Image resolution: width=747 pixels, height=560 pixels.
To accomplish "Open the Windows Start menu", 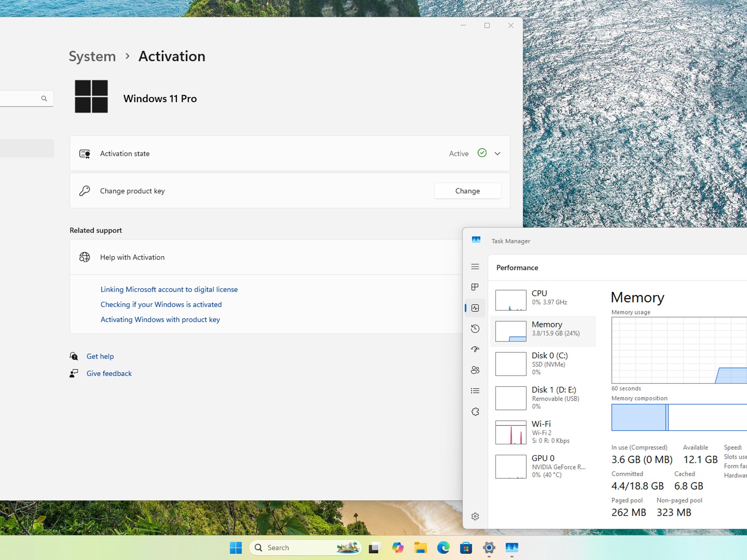I will [236, 547].
